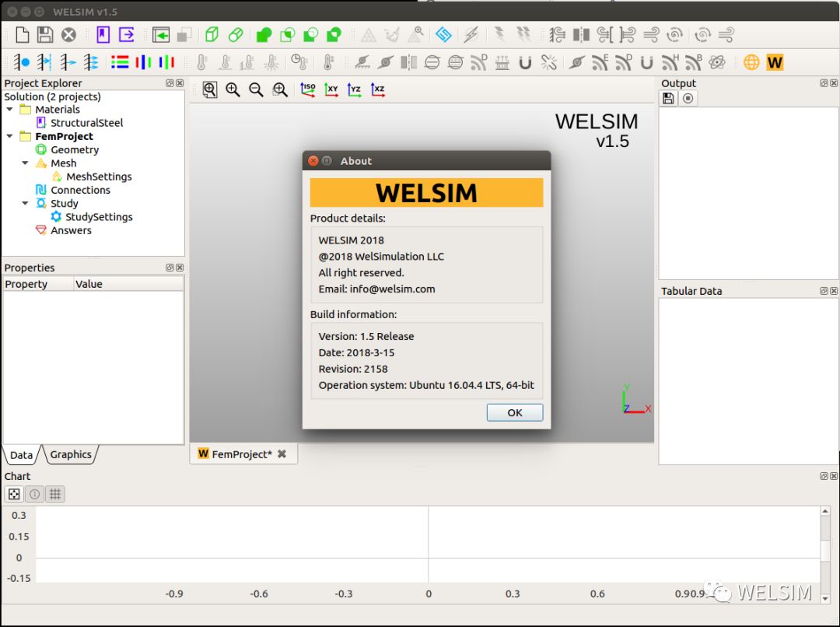Switch to XZ plane view
The width and height of the screenshot is (840, 627).
[x=378, y=89]
